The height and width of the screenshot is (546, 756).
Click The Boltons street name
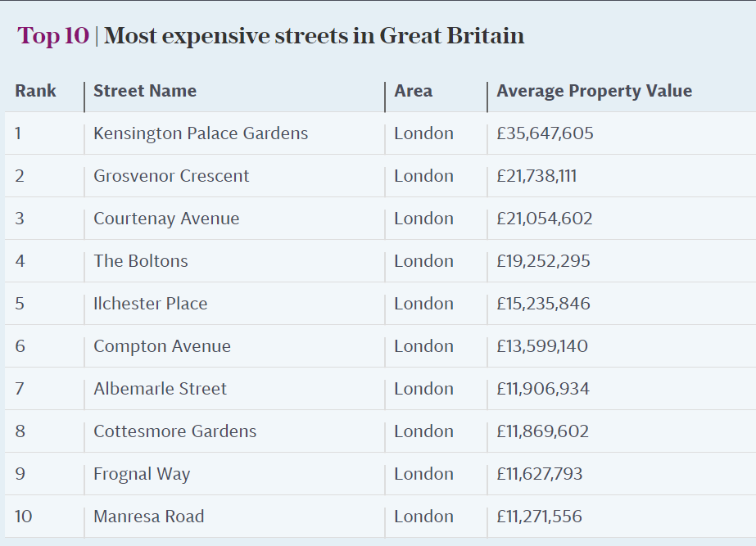(141, 261)
